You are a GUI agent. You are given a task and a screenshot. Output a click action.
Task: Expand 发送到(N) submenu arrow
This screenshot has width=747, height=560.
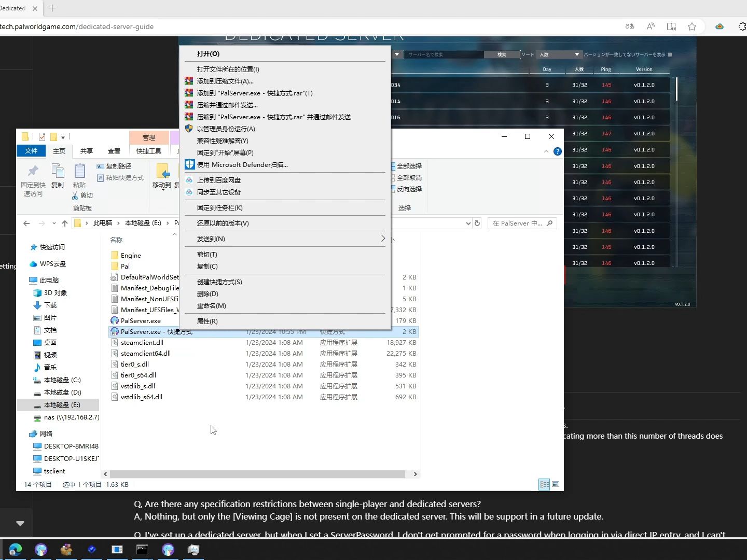tap(383, 239)
